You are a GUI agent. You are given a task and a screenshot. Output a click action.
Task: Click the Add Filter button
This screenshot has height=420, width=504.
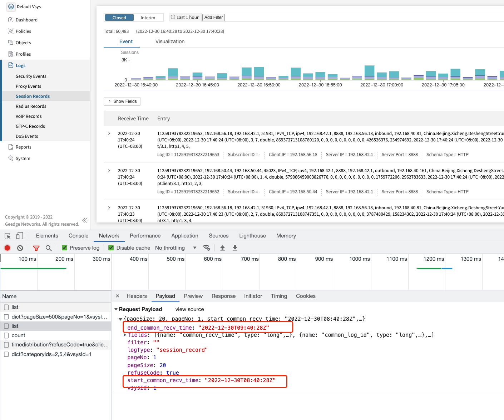click(x=213, y=17)
